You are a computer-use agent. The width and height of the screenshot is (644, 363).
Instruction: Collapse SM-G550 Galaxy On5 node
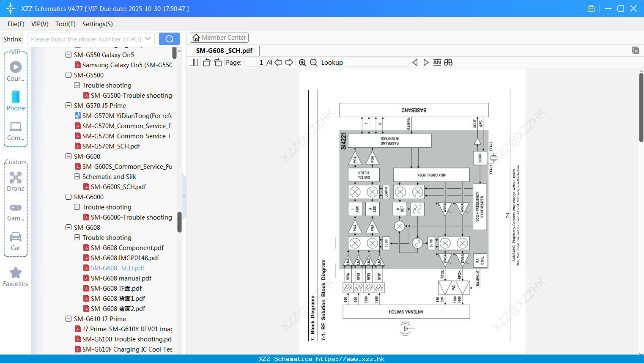(x=69, y=55)
